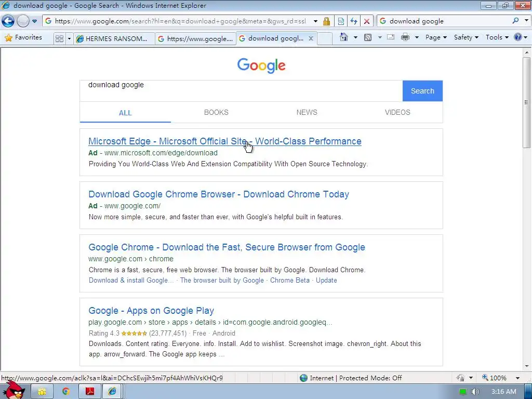532x399 pixels.
Task: Click the IE search box containing download google
Action: tap(448, 21)
